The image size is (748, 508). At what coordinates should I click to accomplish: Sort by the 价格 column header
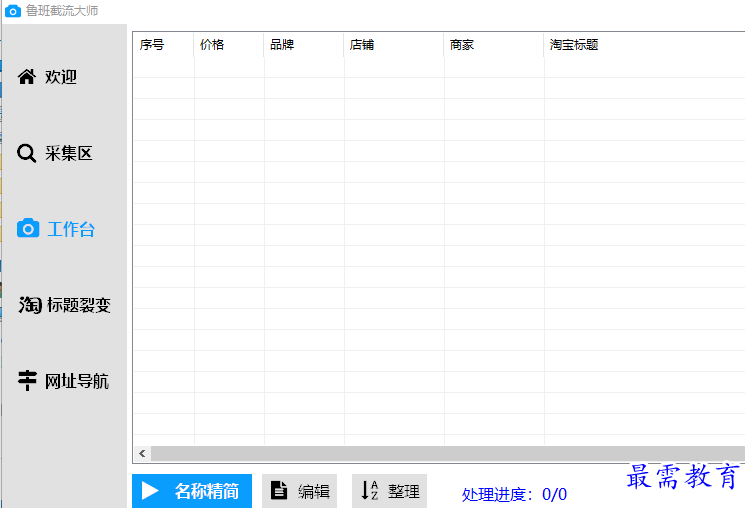click(x=212, y=45)
